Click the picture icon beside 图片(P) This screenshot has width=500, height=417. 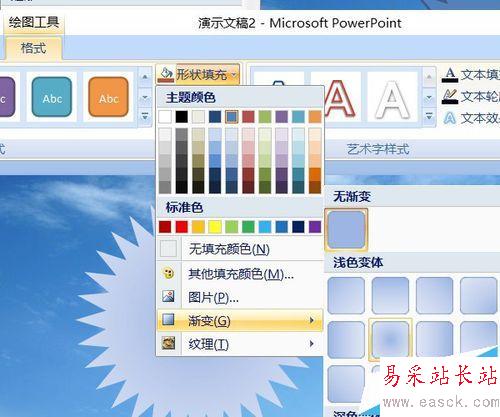coord(169,296)
